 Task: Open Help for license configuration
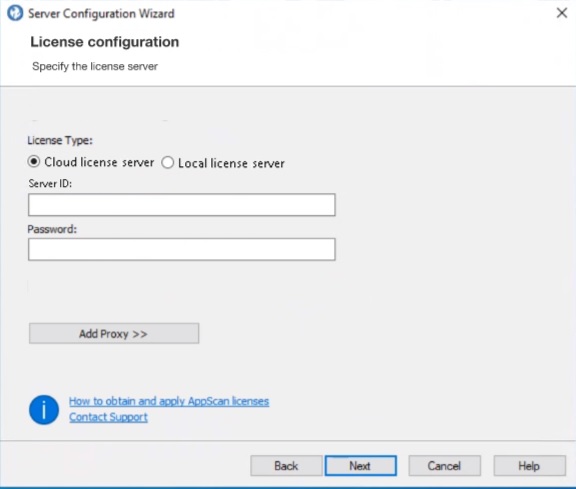click(529, 466)
